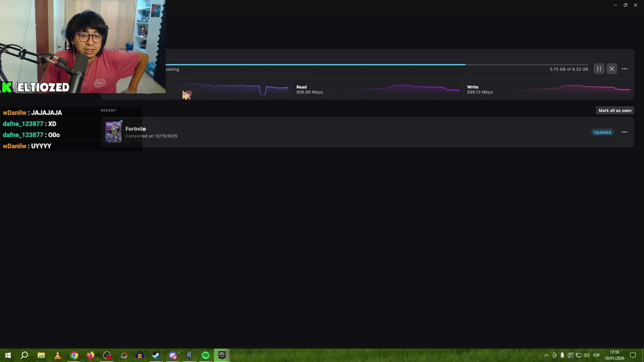The width and height of the screenshot is (644, 362).
Task: Pause the current download
Action: pyautogui.click(x=599, y=69)
